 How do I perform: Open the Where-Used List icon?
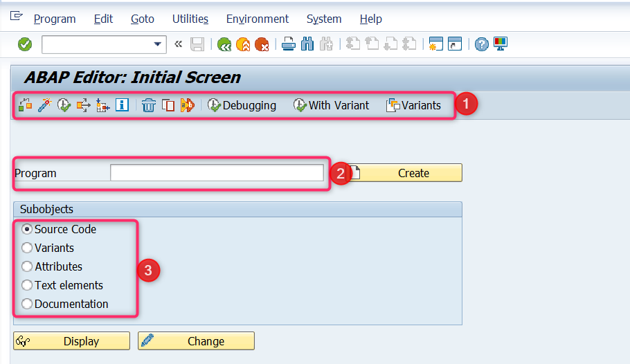pyautogui.click(x=83, y=105)
